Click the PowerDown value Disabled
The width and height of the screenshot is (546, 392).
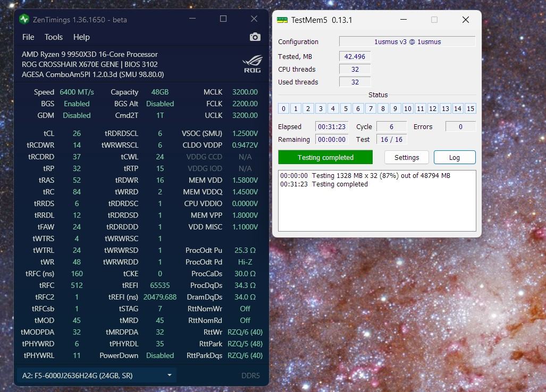pos(160,355)
